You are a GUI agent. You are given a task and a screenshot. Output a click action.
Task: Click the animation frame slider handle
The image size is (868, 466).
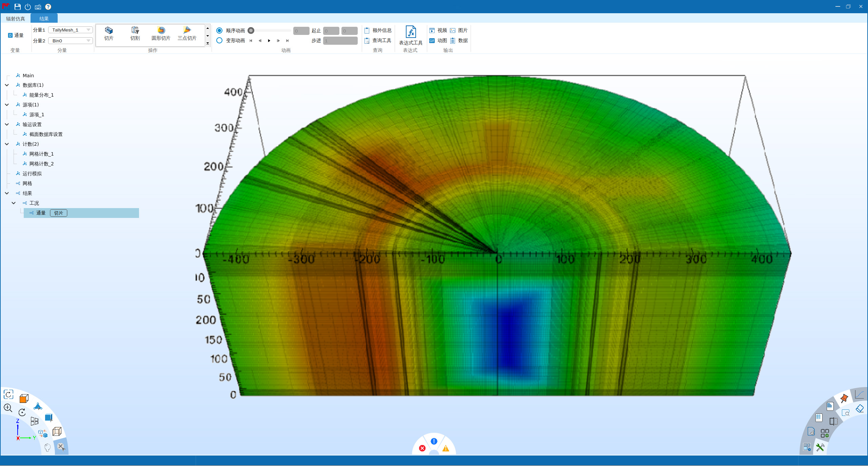pyautogui.click(x=251, y=31)
